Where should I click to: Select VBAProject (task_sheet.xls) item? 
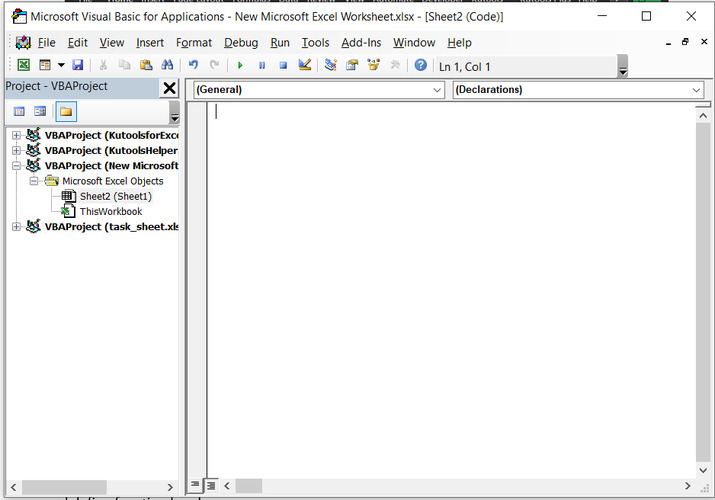(x=111, y=227)
